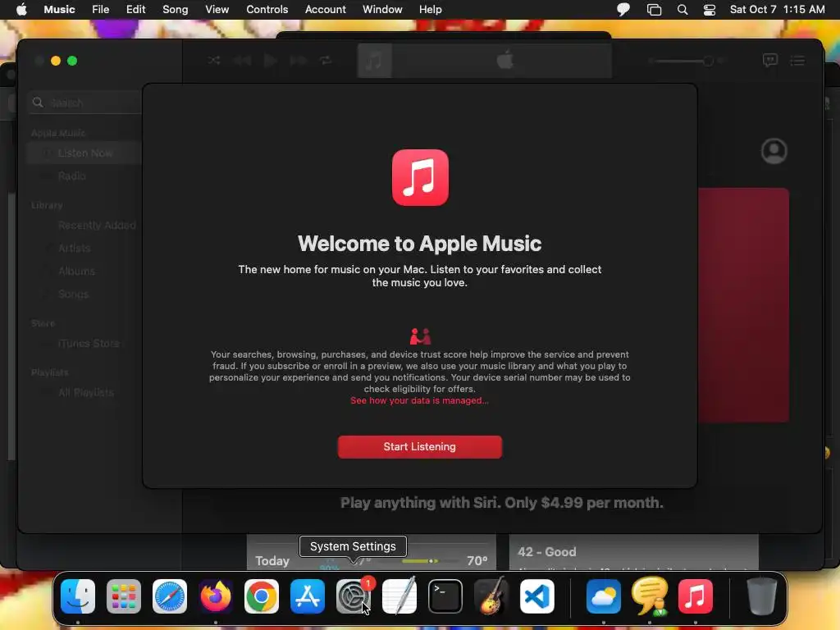This screenshot has height=630, width=840.
Task: Show the Up Next queue list icon
Action: 797,61
